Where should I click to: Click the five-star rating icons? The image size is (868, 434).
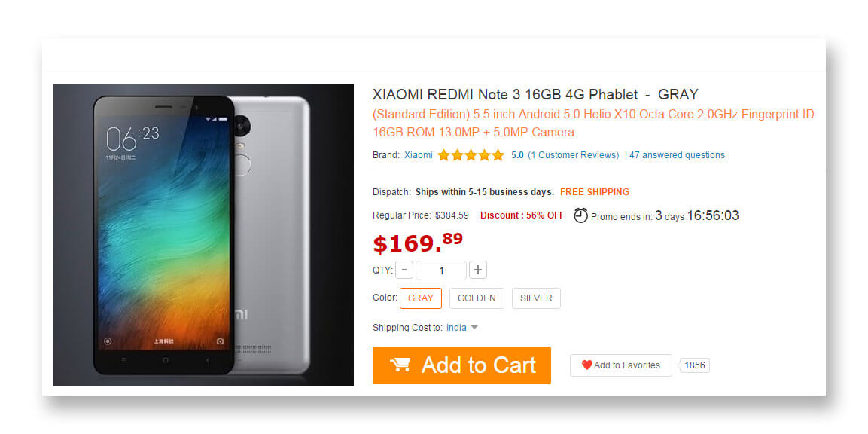(471, 155)
